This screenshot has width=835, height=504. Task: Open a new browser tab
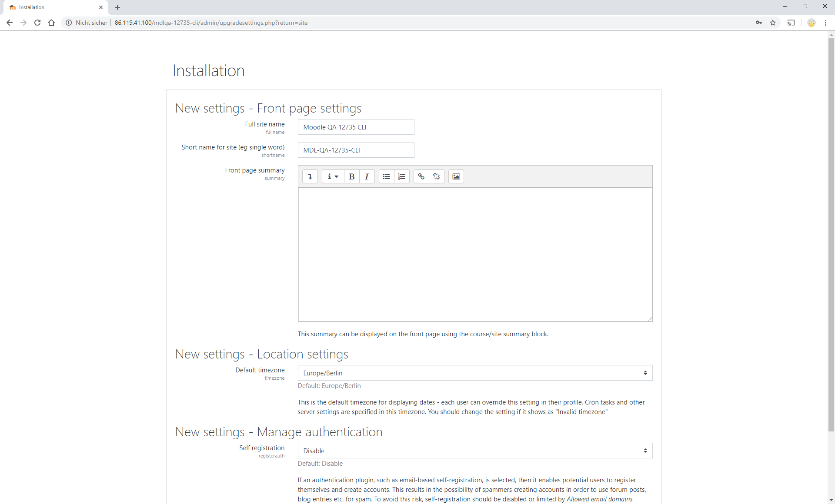tap(117, 7)
